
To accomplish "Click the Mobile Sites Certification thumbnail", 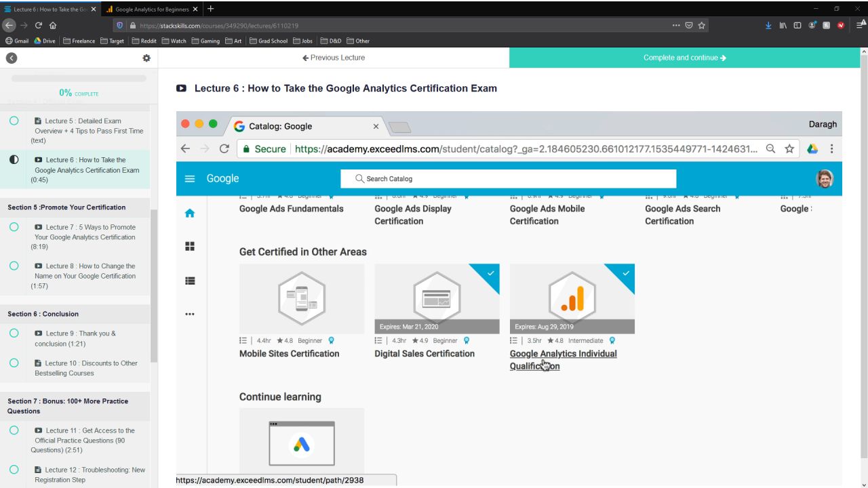I will point(302,298).
